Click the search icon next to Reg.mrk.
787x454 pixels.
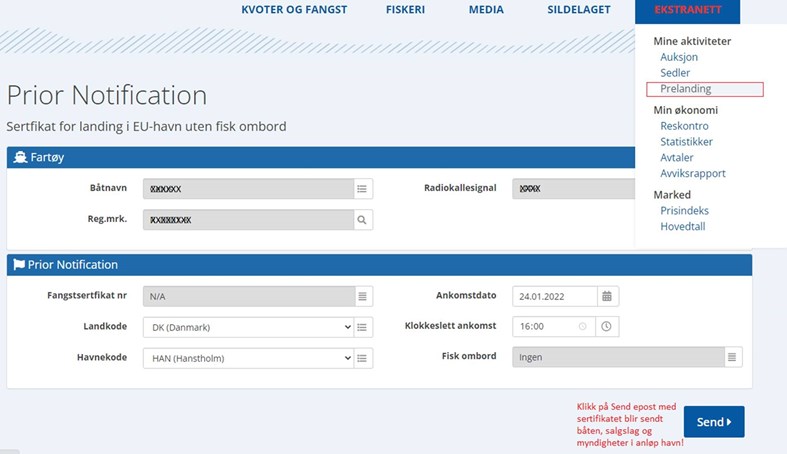[x=362, y=219]
